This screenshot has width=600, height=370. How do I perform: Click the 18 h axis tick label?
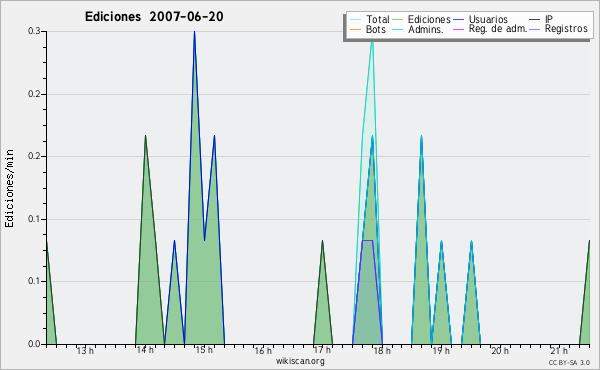click(382, 350)
